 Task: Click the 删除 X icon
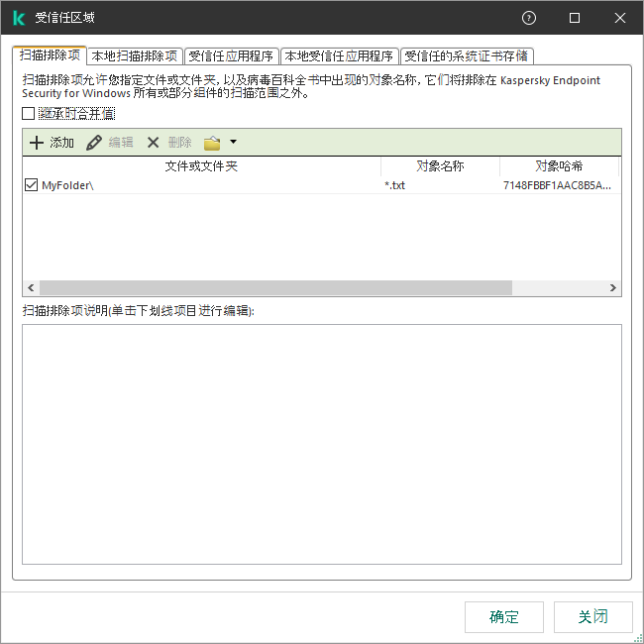pyautogui.click(x=153, y=143)
